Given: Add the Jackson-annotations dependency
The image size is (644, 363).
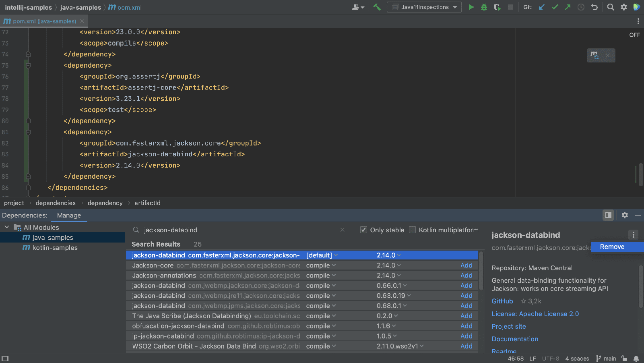Looking at the screenshot, I should (466, 275).
